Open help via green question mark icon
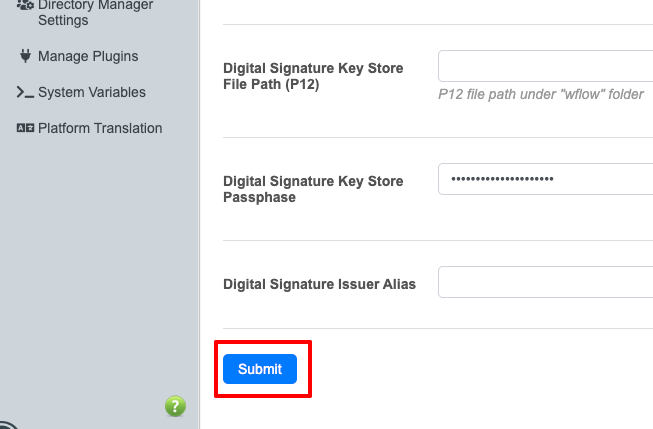The width and height of the screenshot is (653, 429). [175, 406]
